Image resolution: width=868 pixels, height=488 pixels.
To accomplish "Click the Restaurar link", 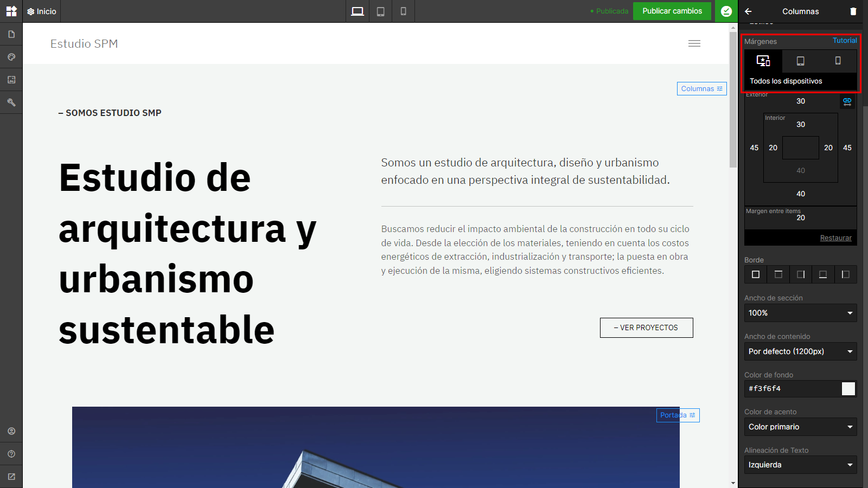I will pyautogui.click(x=835, y=238).
